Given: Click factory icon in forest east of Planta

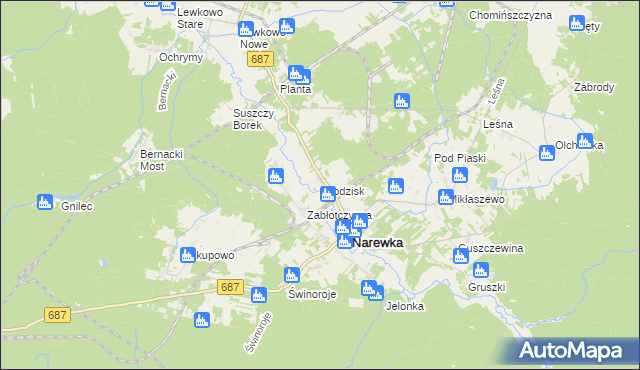Looking at the screenshot, I should 402,101.
